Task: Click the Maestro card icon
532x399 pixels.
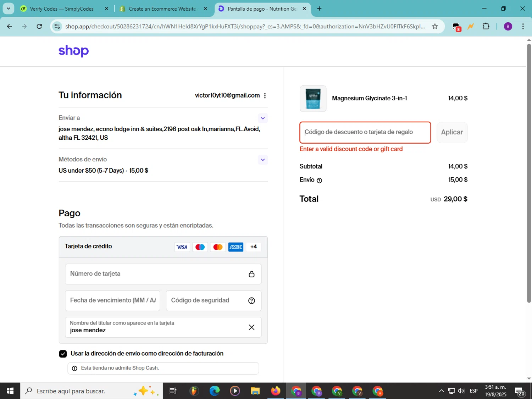Action: [200, 247]
